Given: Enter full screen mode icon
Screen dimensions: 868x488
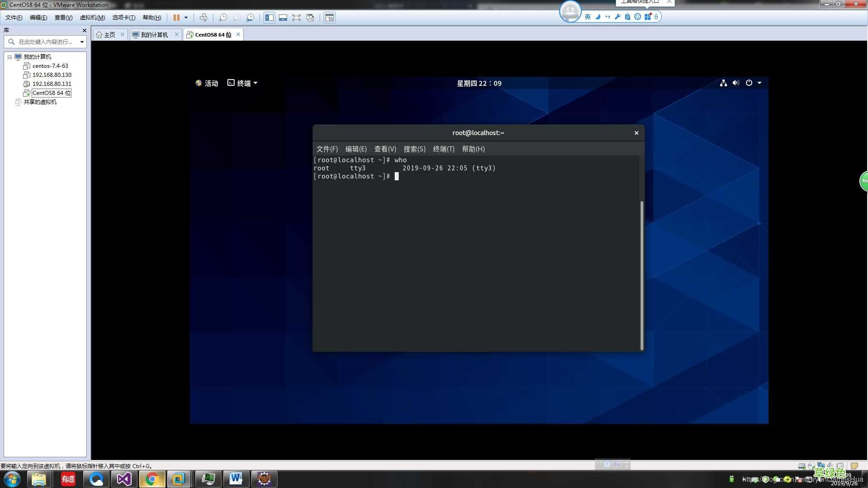Looking at the screenshot, I should point(297,18).
